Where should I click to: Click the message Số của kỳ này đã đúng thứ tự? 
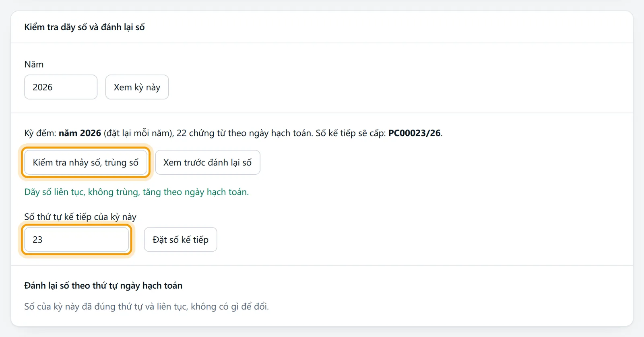[x=147, y=306]
